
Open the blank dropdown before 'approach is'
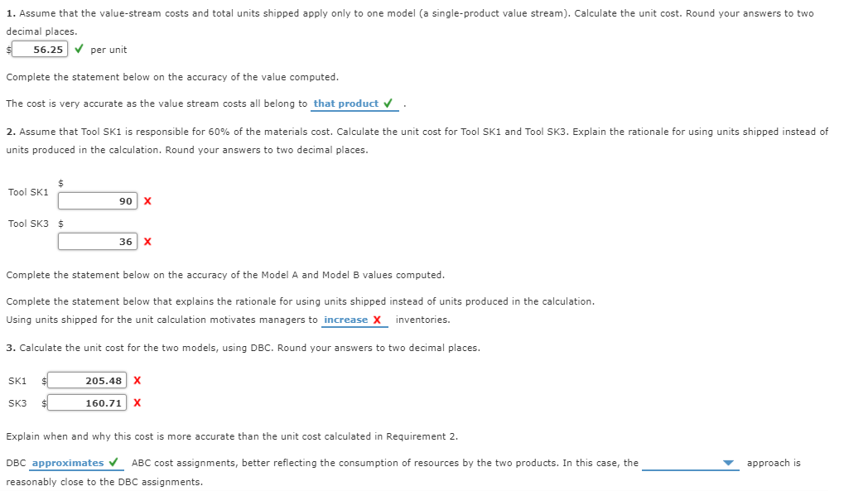coord(692,463)
